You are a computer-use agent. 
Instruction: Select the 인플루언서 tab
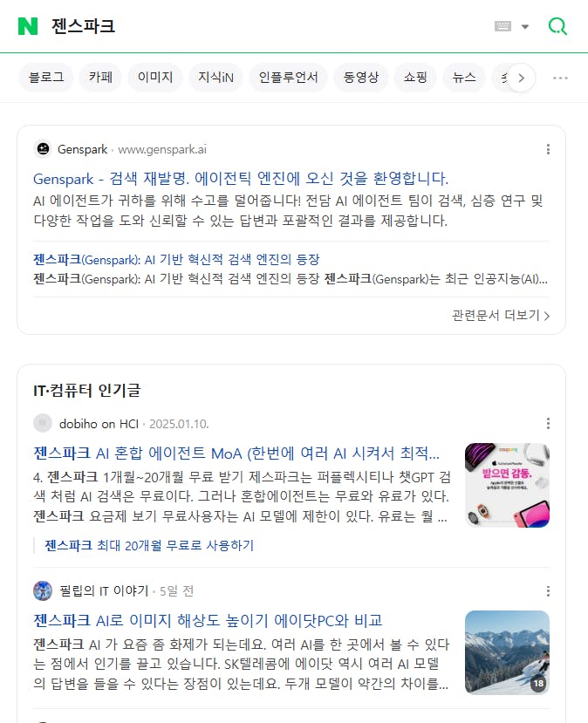[288, 78]
